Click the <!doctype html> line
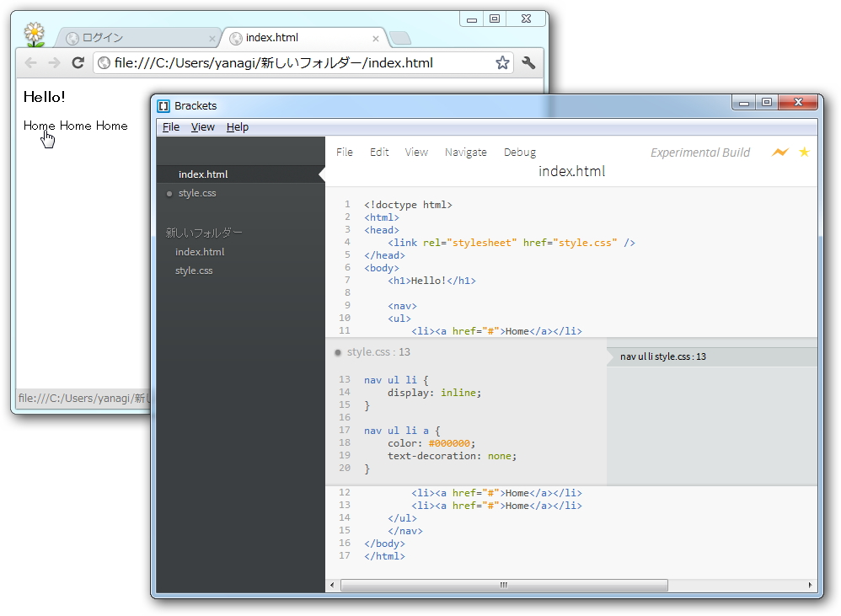This screenshot has height=616, width=841. [x=408, y=205]
